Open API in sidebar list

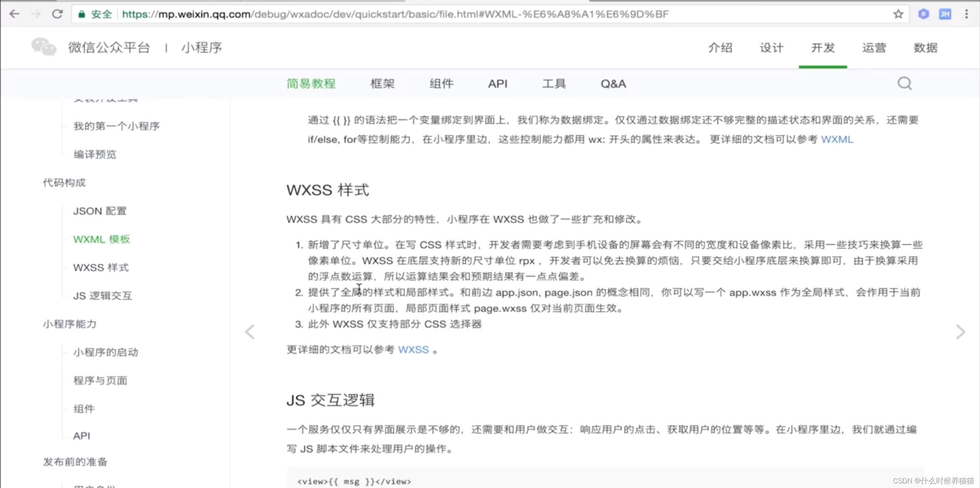[82, 436]
